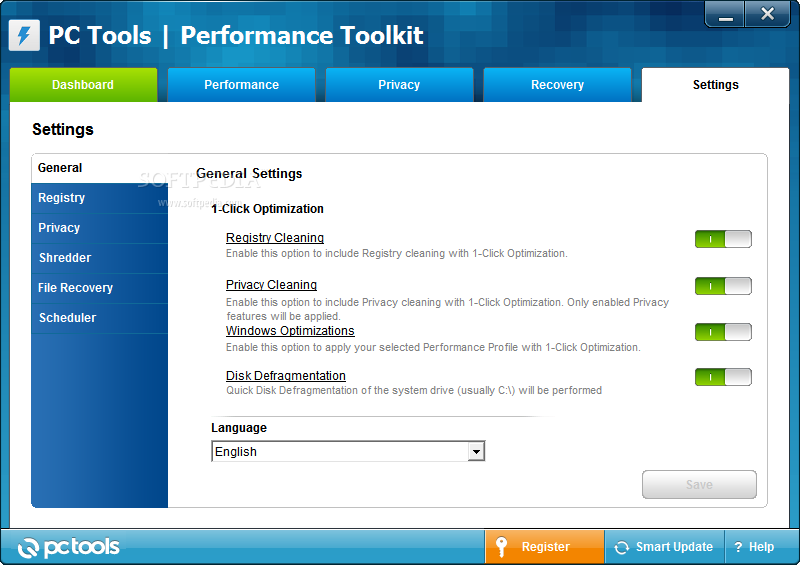Switch to the Dashboard tab
Image resolution: width=800 pixels, height=565 pixels.
tap(83, 85)
